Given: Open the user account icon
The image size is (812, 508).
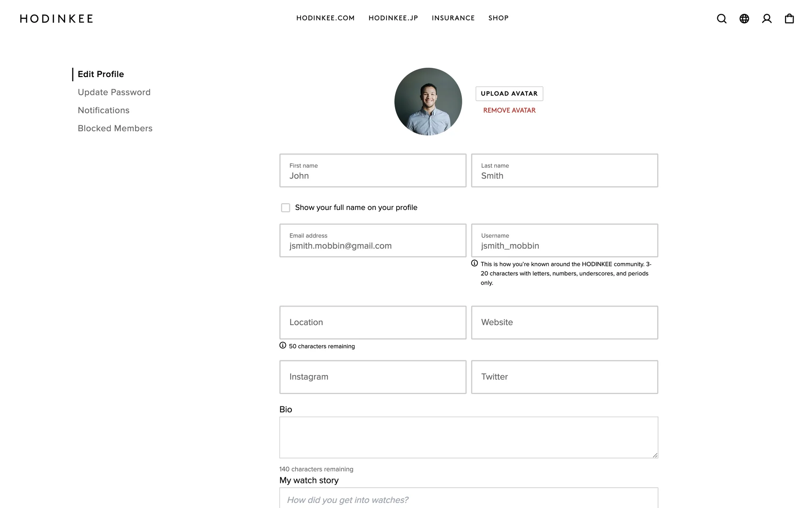Looking at the screenshot, I should tap(767, 19).
